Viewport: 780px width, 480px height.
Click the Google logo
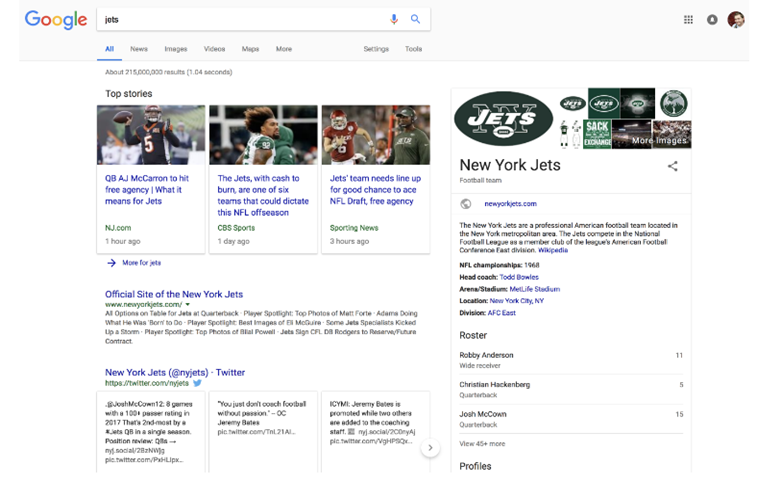pyautogui.click(x=56, y=20)
